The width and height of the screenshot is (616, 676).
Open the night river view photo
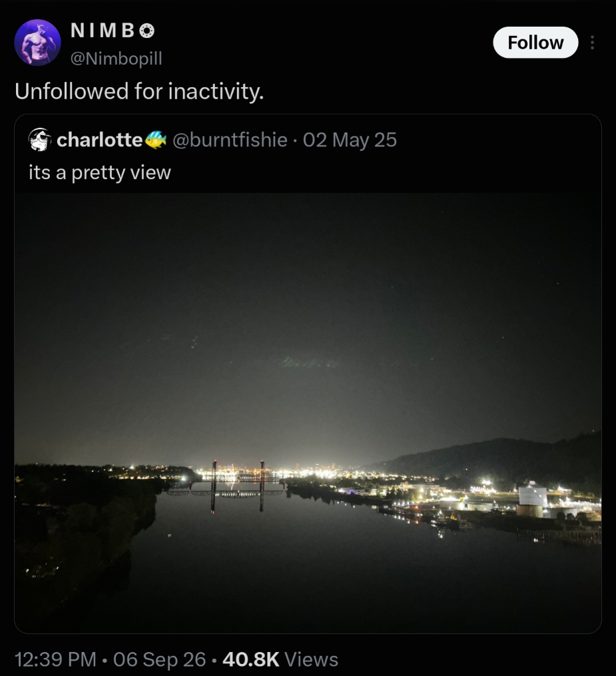coord(308,413)
